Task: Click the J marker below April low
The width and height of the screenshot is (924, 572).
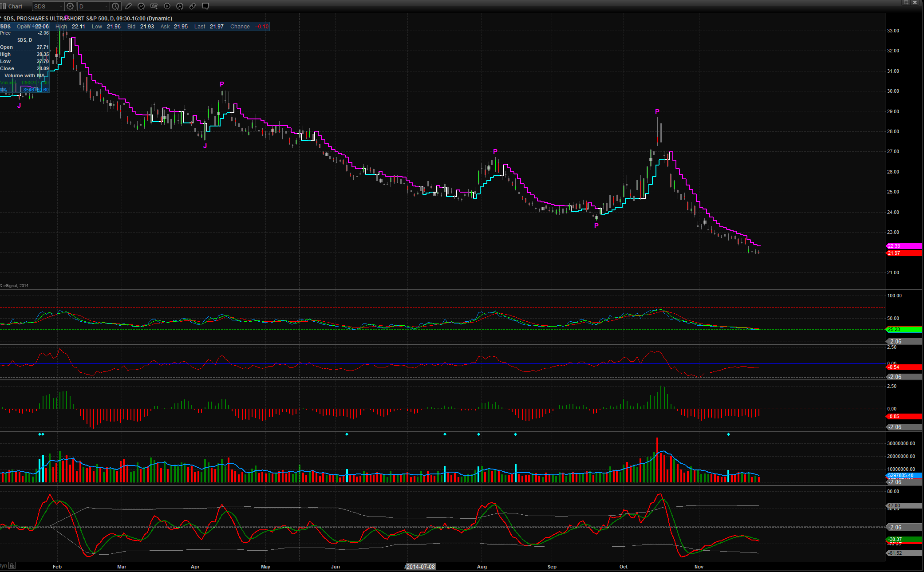Action: 205,146
